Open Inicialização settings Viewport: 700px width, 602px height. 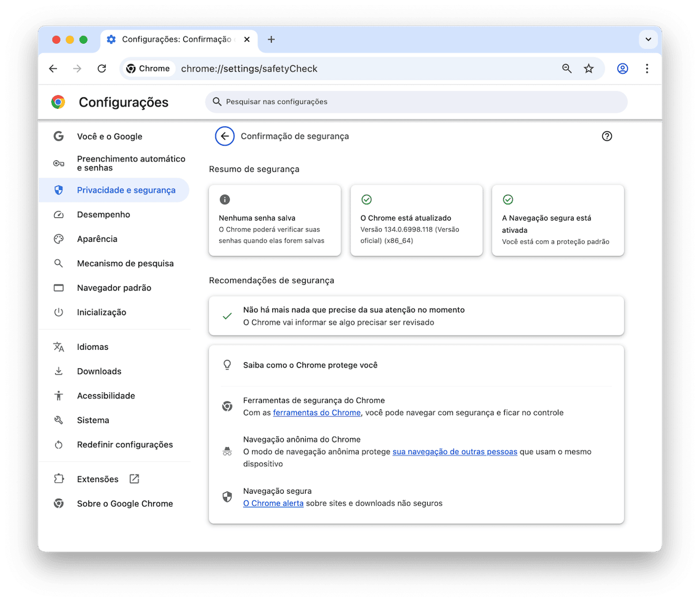click(114, 312)
